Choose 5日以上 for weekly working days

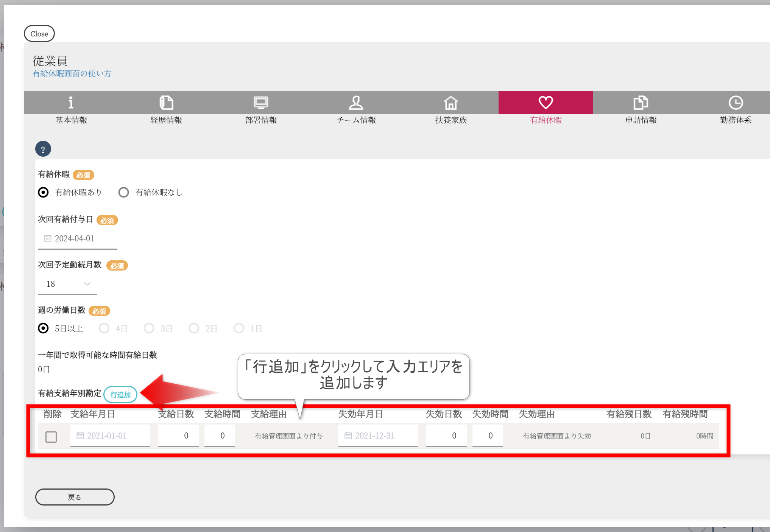(44, 328)
